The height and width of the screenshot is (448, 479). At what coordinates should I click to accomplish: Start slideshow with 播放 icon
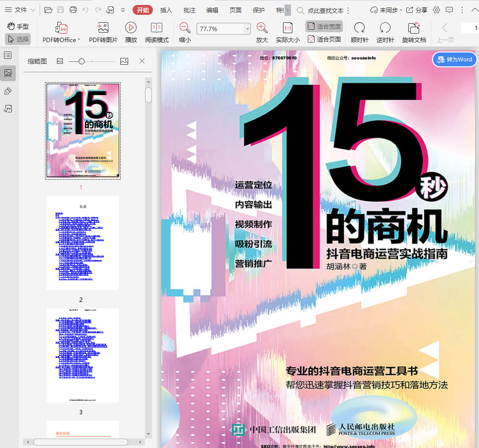click(x=131, y=28)
